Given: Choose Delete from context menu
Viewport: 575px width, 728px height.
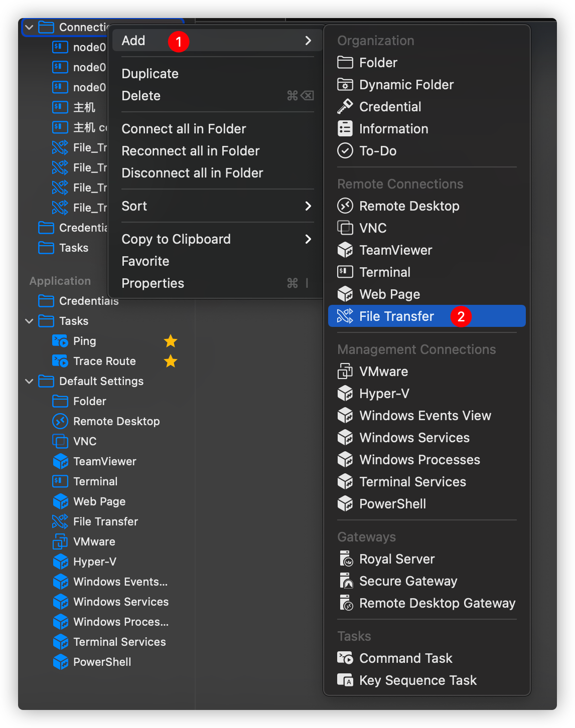Looking at the screenshot, I should 141,96.
